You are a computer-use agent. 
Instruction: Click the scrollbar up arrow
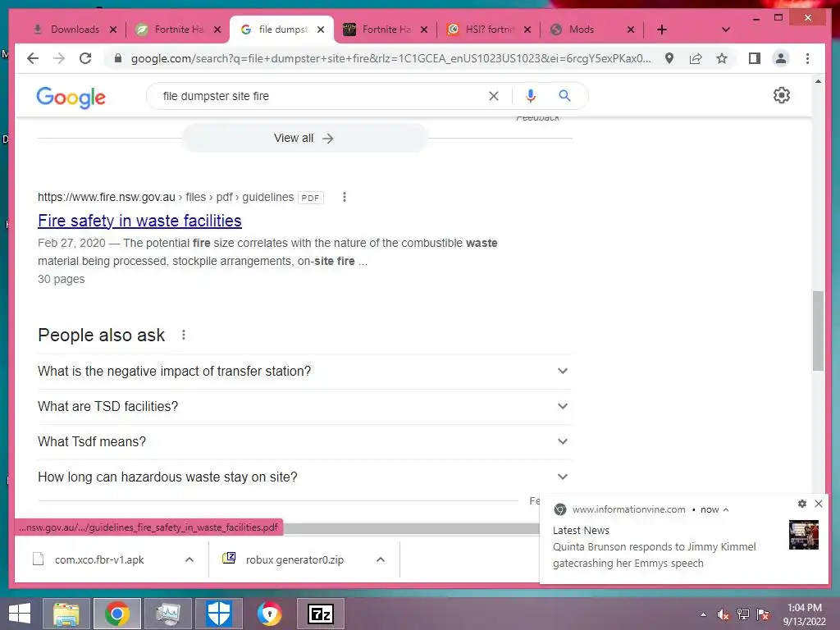[x=818, y=81]
